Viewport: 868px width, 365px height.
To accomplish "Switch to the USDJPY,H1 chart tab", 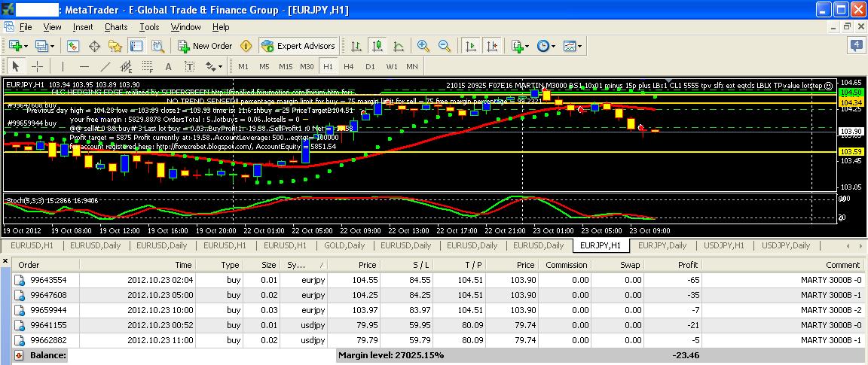I will pos(723,245).
